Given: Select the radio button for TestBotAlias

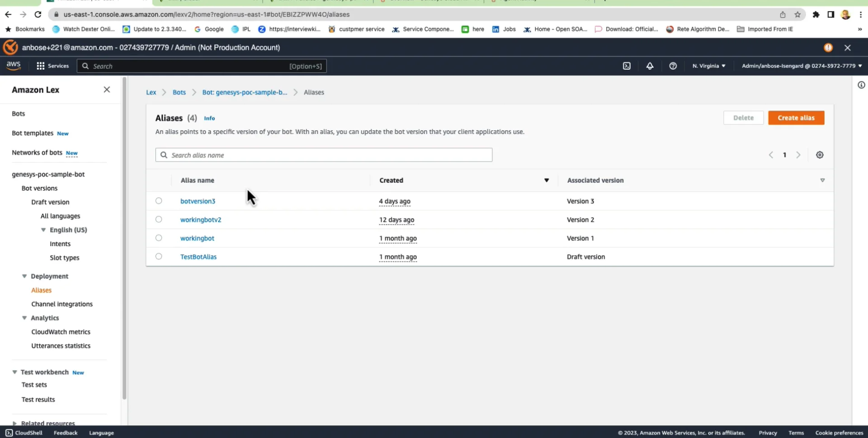Looking at the screenshot, I should (158, 256).
